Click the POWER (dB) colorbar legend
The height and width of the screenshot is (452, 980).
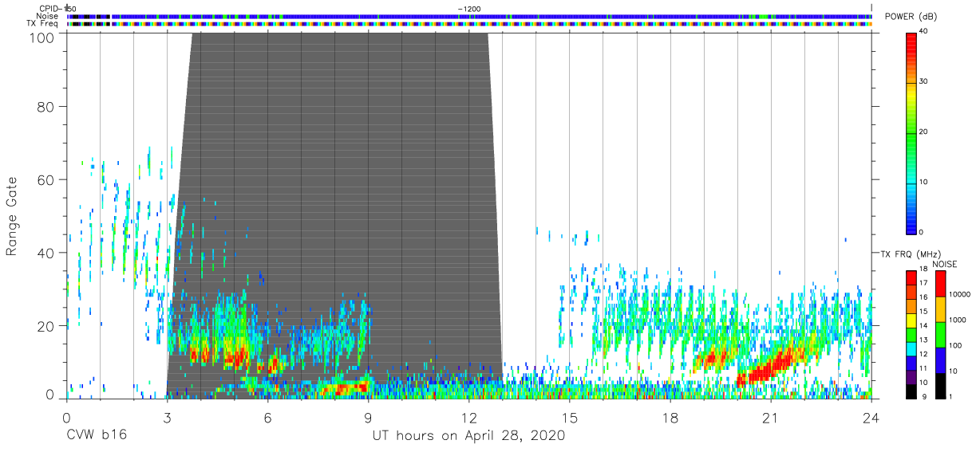[x=911, y=132]
